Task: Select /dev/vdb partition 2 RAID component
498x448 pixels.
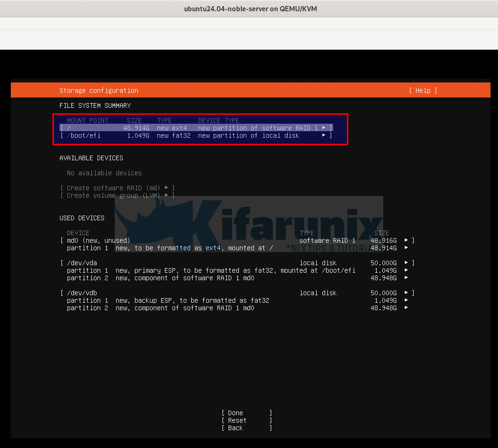Action: click(237, 308)
